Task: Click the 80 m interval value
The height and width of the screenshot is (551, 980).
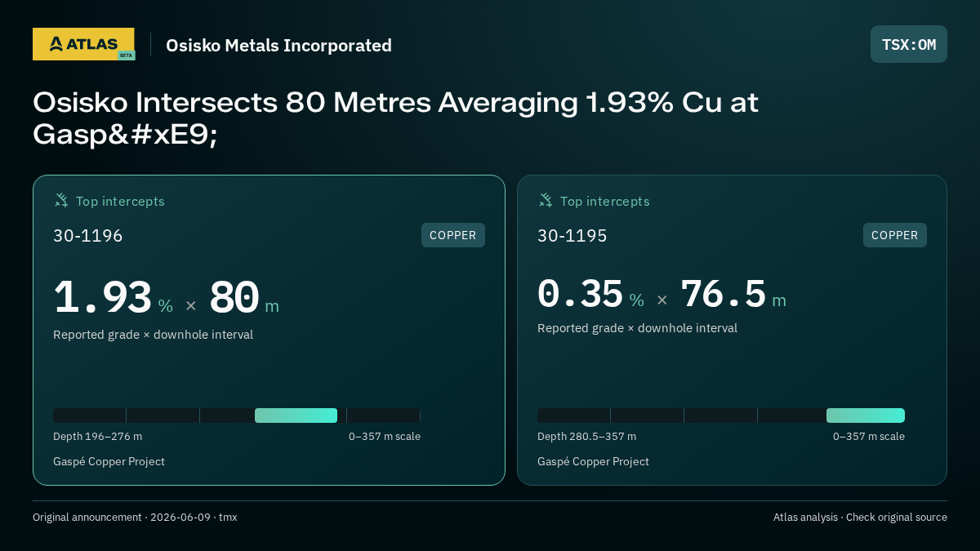Action: pyautogui.click(x=243, y=297)
